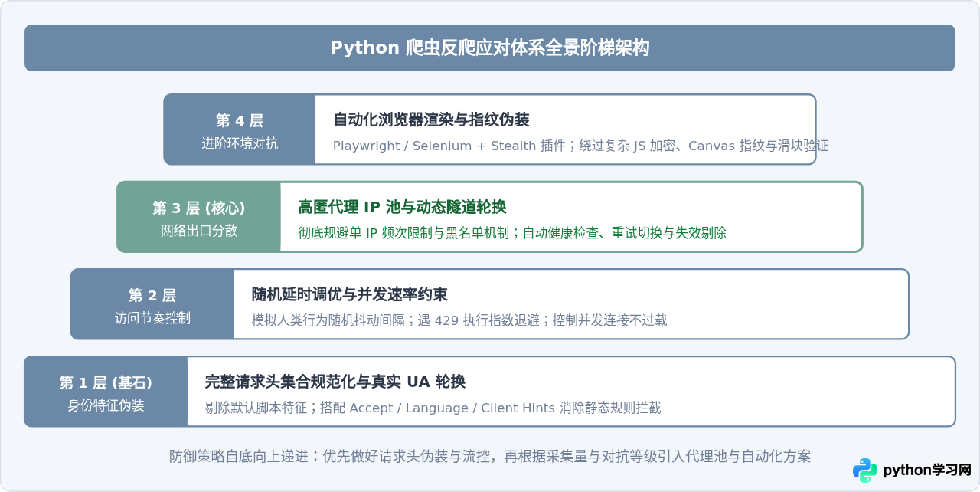980x492 pixels.
Task: Click the "Accept / Language / Client Hints" description
Action: pyautogui.click(x=433, y=408)
